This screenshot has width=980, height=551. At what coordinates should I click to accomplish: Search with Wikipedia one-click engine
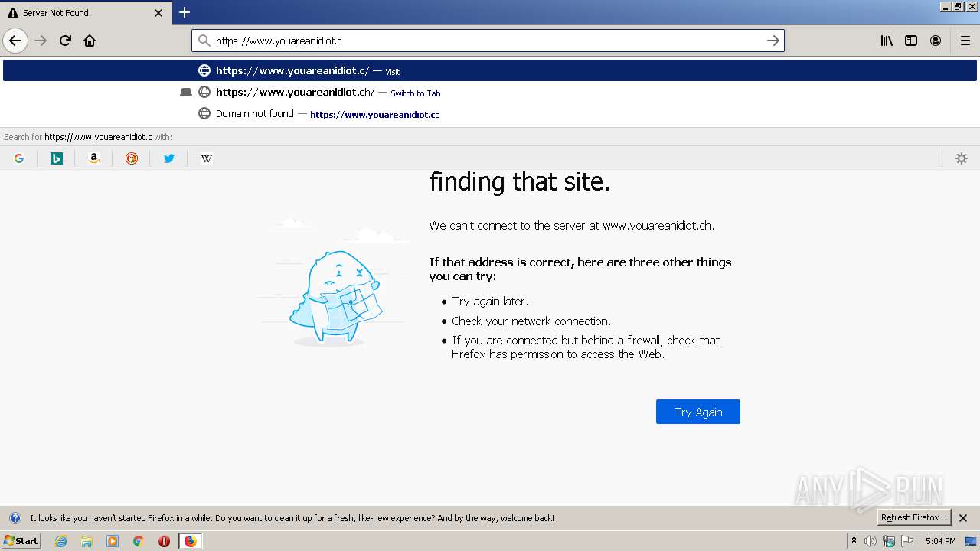click(x=207, y=158)
